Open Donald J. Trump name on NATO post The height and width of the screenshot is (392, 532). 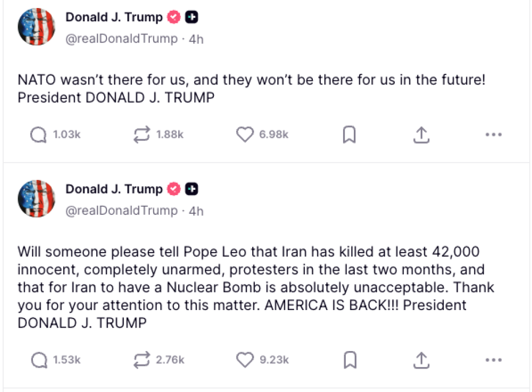pyautogui.click(x=114, y=17)
